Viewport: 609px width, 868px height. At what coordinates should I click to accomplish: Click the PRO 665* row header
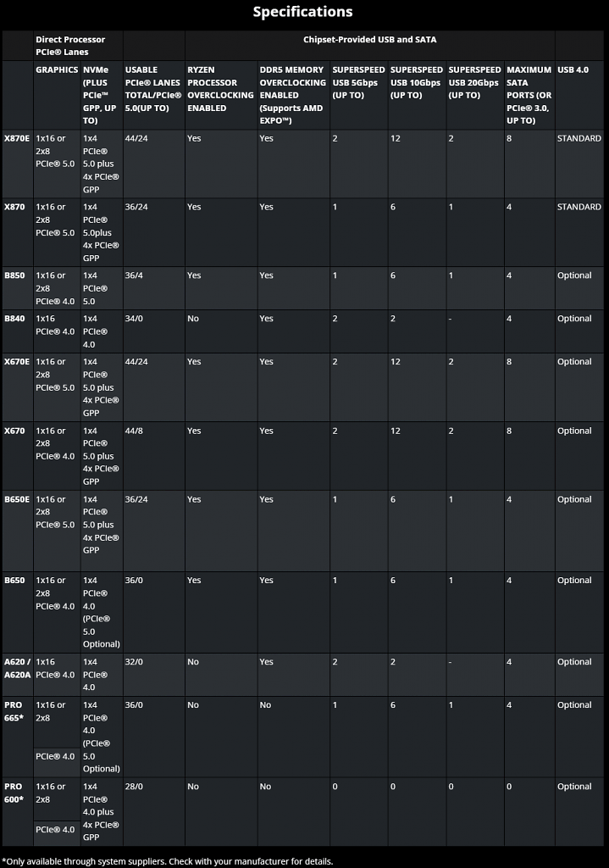(x=14, y=711)
